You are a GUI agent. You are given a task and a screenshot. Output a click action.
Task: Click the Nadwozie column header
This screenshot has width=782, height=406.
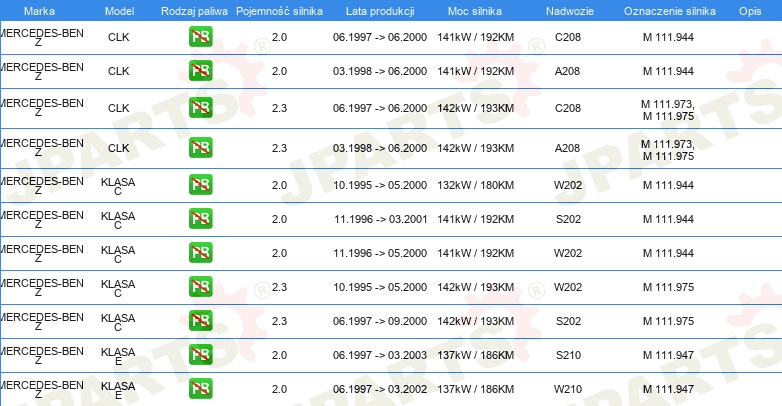(x=570, y=11)
